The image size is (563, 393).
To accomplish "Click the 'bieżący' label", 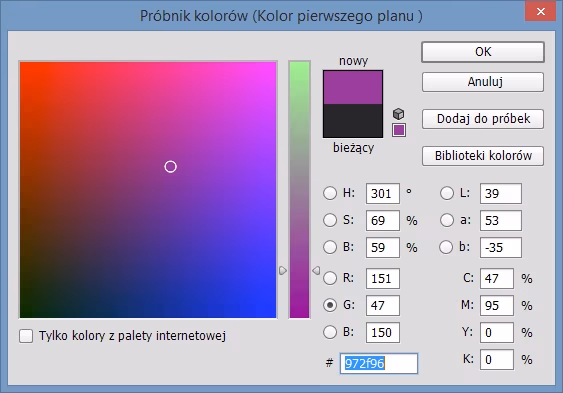I will [x=353, y=148].
